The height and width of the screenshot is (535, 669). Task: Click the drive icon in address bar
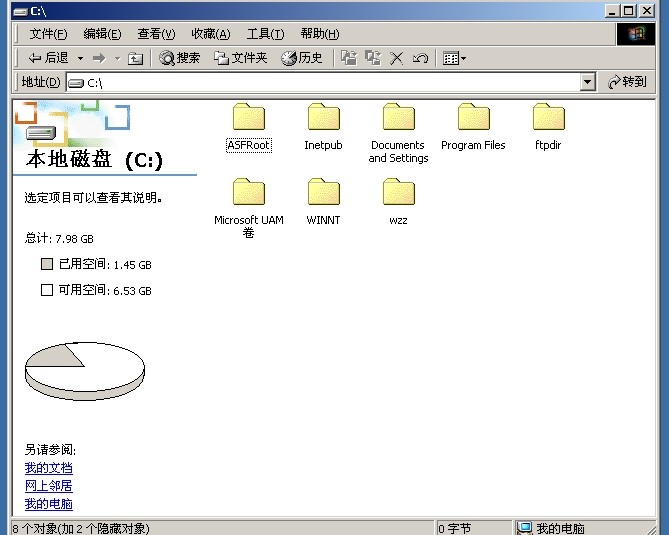click(76, 83)
